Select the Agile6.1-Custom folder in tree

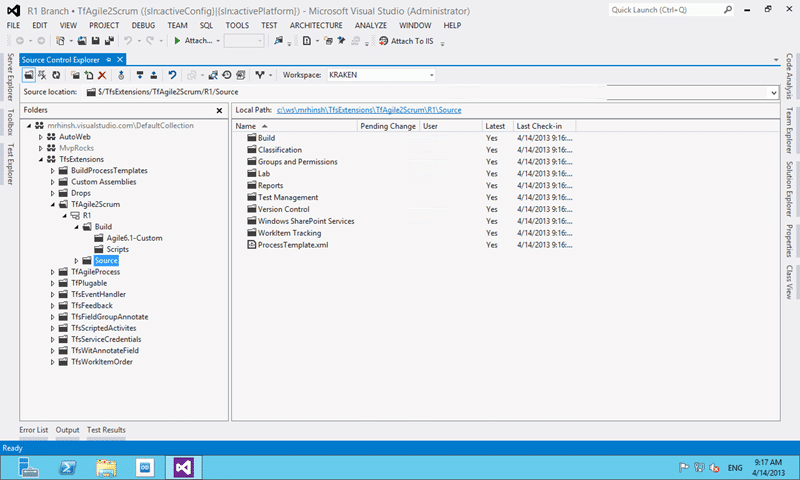tap(134, 238)
